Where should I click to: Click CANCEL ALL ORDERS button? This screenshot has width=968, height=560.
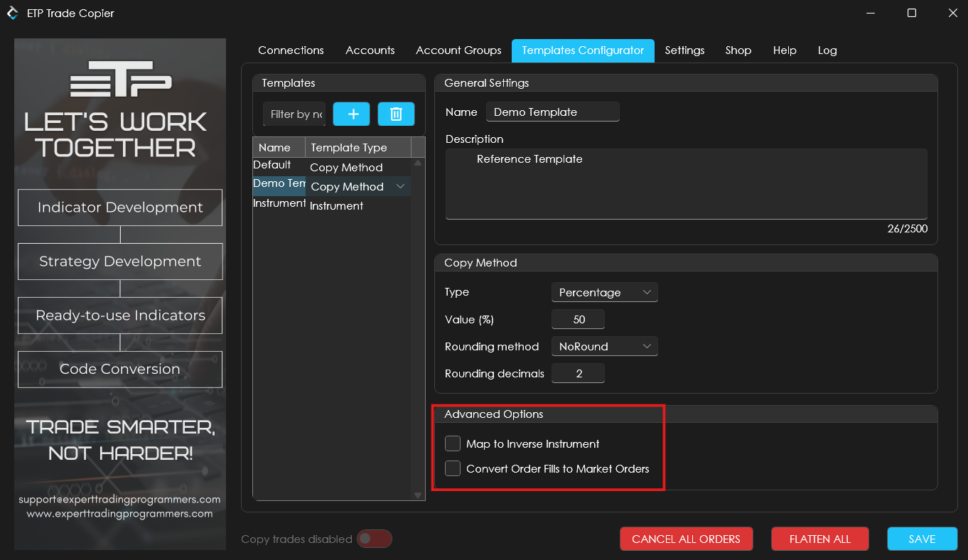coord(686,539)
